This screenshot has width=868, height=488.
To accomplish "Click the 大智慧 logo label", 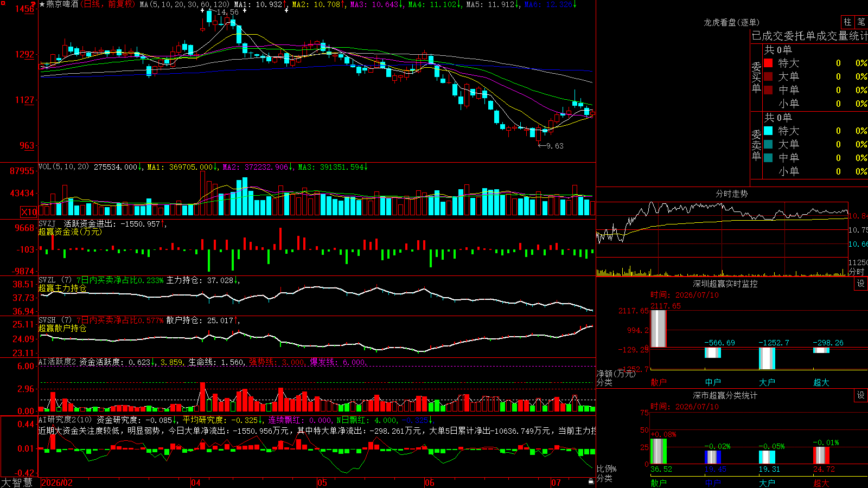I will point(17,483).
